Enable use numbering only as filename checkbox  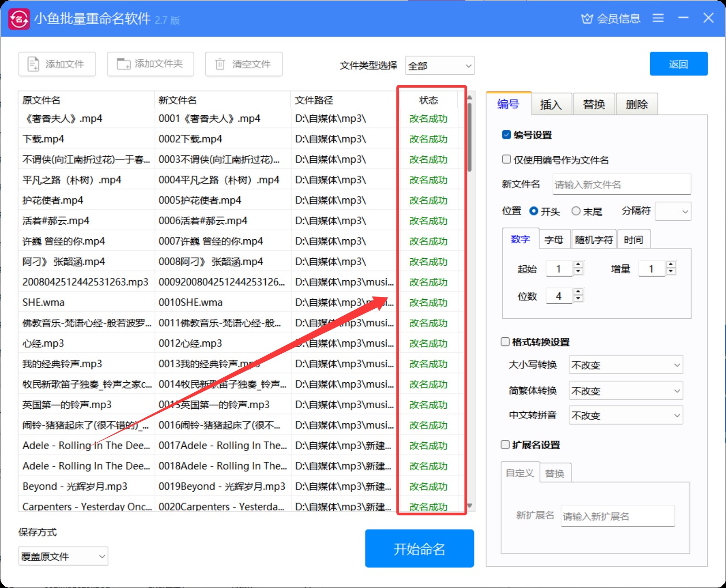point(507,159)
